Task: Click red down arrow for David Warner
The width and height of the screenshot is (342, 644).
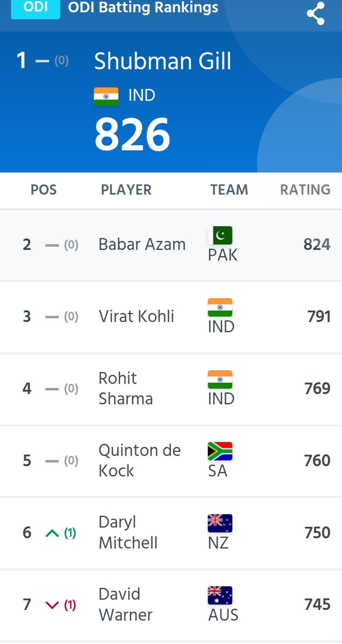Action: pos(52,605)
